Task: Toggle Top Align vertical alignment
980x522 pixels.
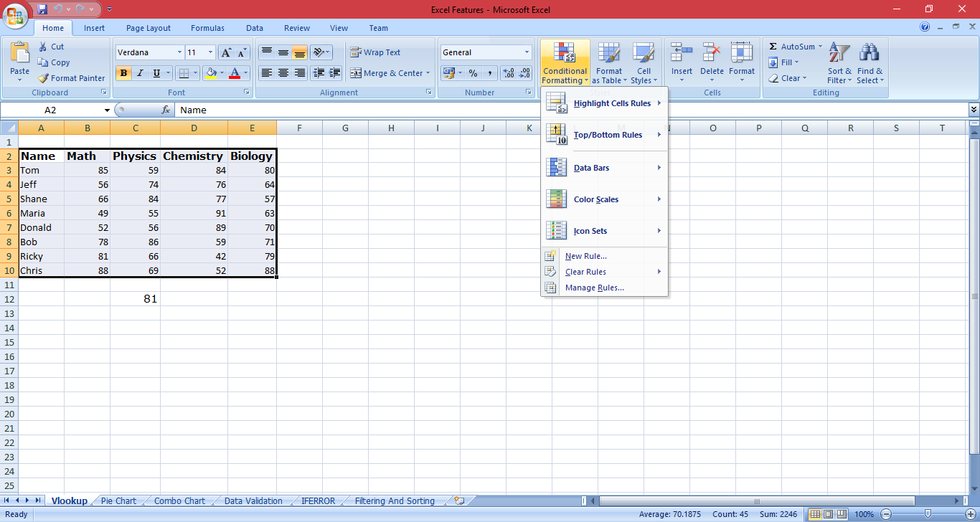Action: coord(267,52)
